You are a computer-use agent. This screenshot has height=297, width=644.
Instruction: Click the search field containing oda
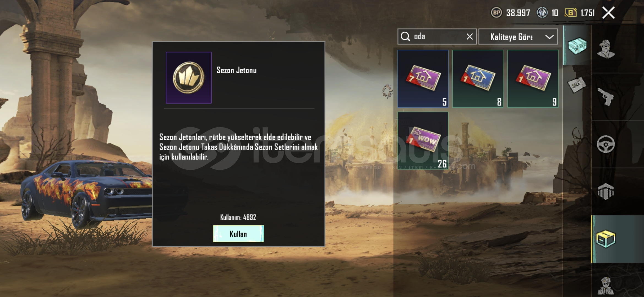[437, 37]
